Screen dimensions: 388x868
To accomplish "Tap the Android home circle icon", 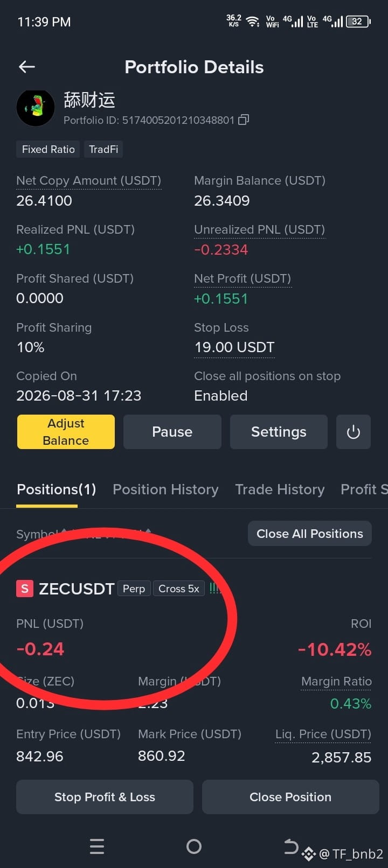I will (x=194, y=846).
